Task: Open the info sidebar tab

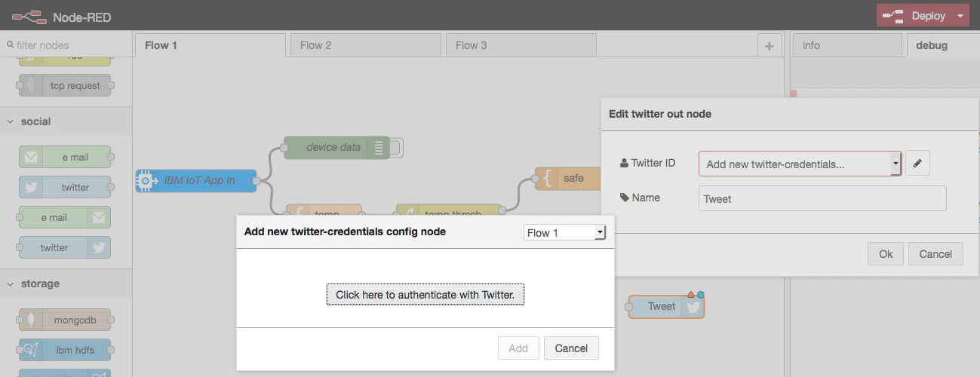Action: click(847, 45)
